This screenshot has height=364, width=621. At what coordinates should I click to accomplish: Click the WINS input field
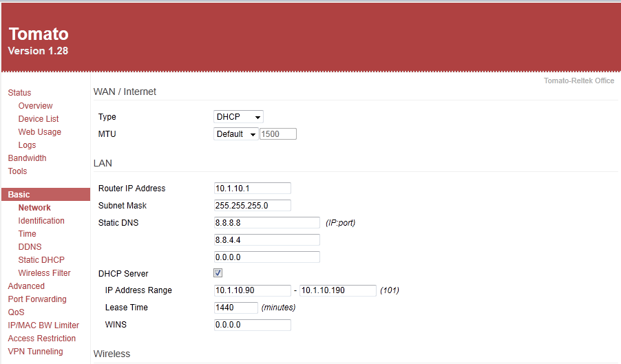(x=252, y=325)
